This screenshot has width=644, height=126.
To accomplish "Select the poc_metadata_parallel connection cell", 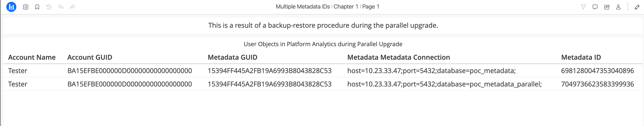I will pos(445,84).
